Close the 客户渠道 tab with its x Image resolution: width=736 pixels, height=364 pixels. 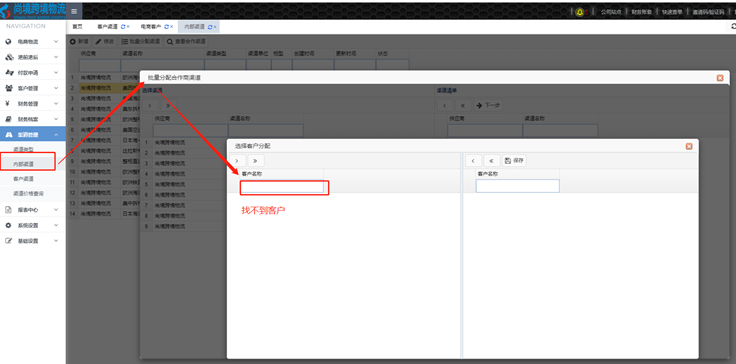pos(128,27)
